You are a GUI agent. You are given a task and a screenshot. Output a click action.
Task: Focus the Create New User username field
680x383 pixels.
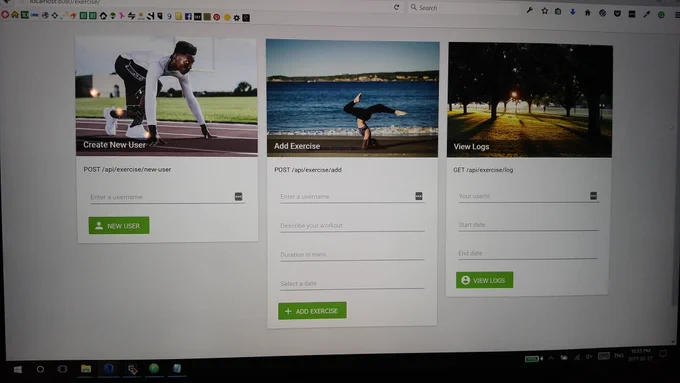pos(167,197)
